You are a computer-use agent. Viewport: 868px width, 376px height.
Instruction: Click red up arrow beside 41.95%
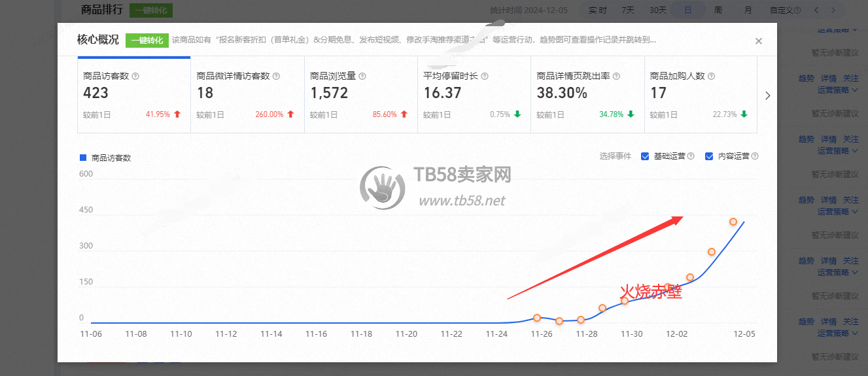point(177,114)
